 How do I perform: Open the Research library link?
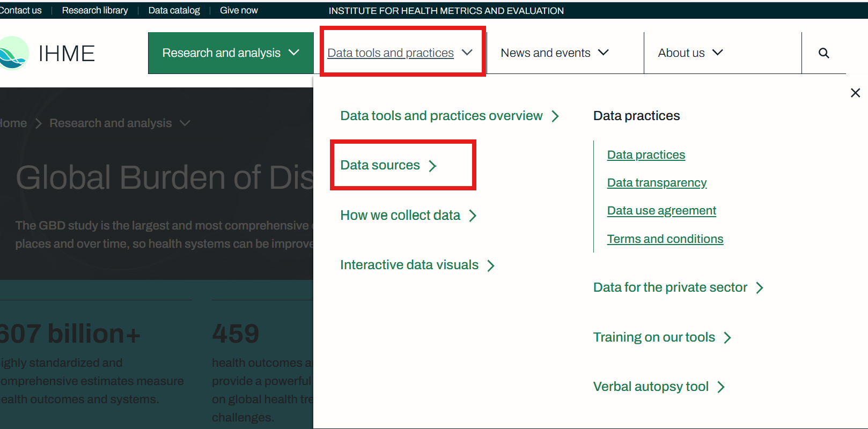coord(95,10)
